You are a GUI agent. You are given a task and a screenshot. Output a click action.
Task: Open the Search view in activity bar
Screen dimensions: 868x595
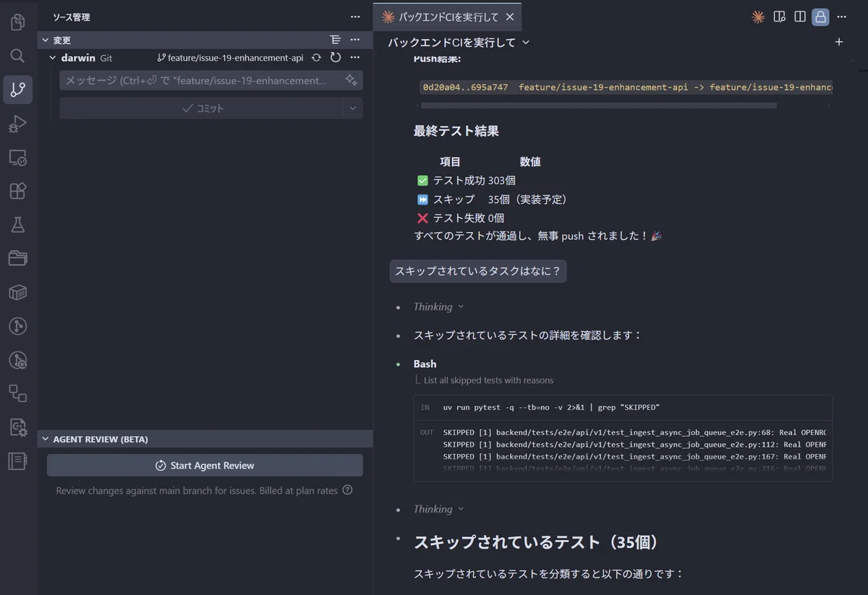coord(17,56)
